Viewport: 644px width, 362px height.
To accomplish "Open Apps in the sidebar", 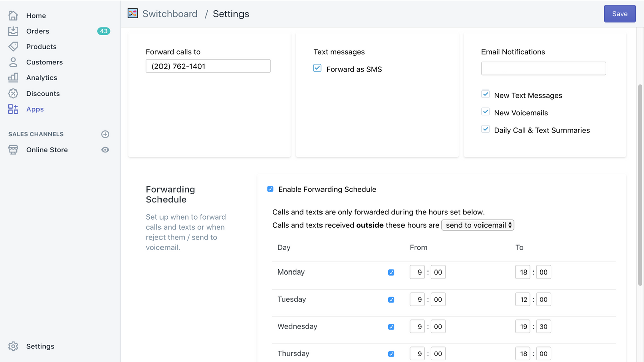I will (x=35, y=109).
